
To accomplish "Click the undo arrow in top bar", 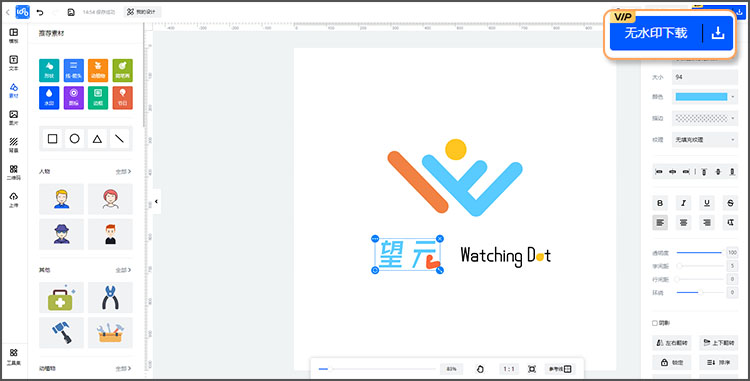I will 40,12.
